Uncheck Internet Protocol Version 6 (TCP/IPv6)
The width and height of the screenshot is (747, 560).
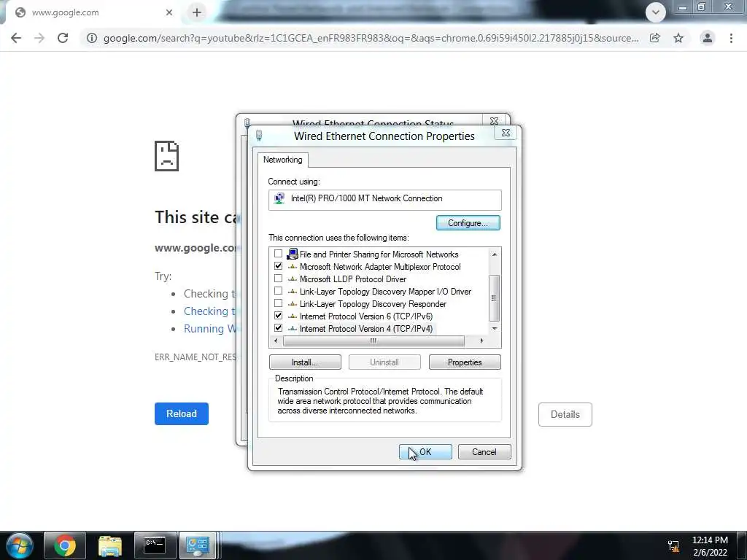[278, 316]
